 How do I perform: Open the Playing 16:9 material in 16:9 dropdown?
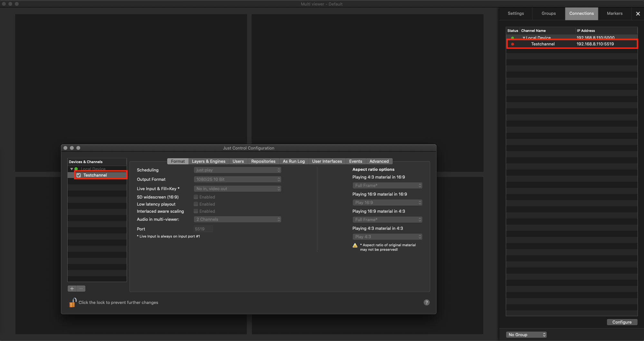click(x=387, y=203)
